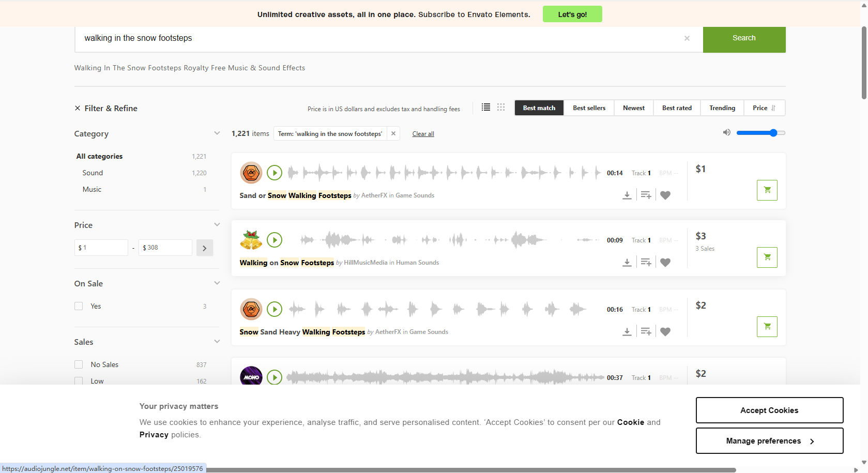
Task: Add Snow Sand Heavy Walking Footsteps to collection
Action: [646, 332]
